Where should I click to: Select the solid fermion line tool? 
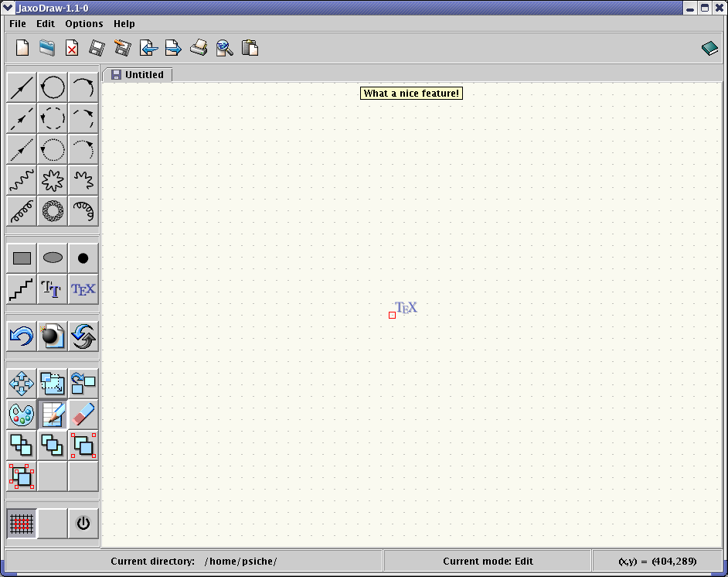coord(22,87)
